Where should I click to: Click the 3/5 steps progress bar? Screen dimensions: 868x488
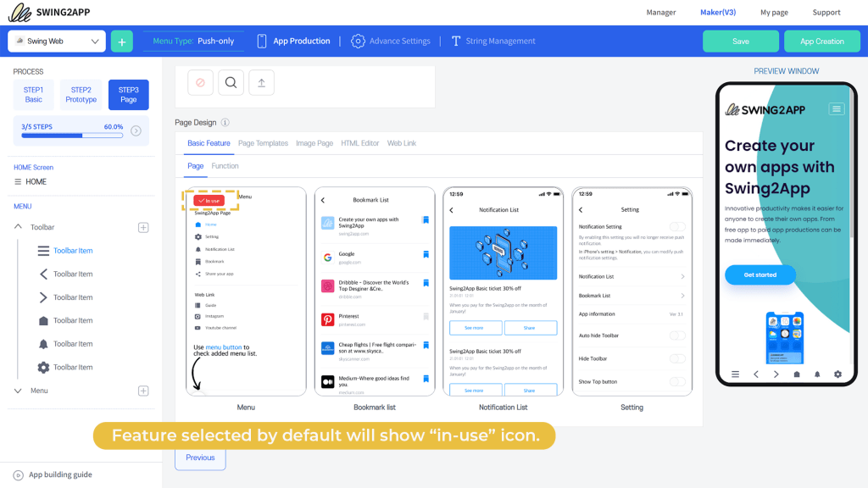[72, 136]
